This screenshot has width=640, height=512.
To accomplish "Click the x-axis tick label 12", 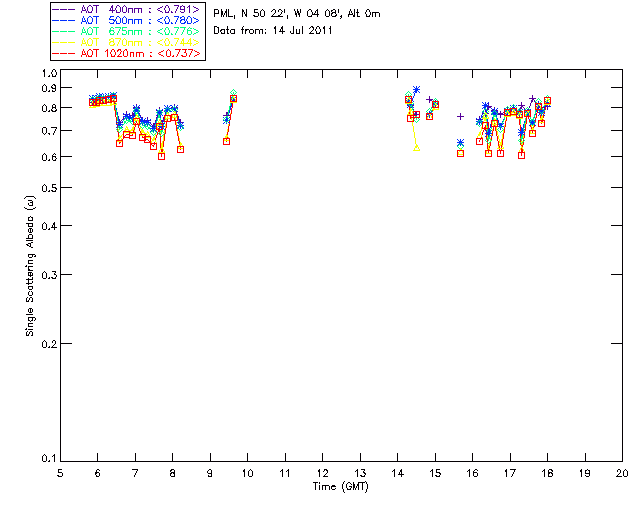I will 322,473.
